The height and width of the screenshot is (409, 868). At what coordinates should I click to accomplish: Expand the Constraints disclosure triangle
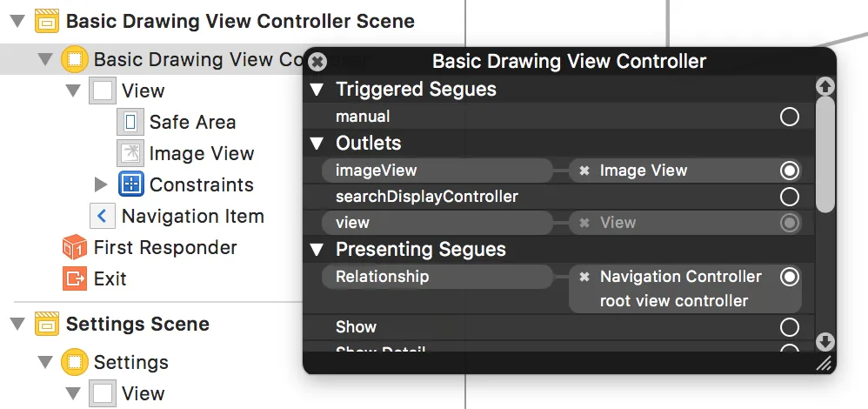101,184
